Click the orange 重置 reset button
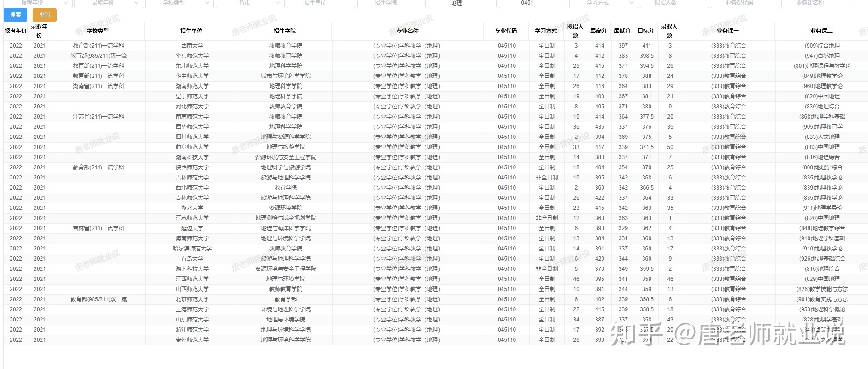 click(x=45, y=15)
